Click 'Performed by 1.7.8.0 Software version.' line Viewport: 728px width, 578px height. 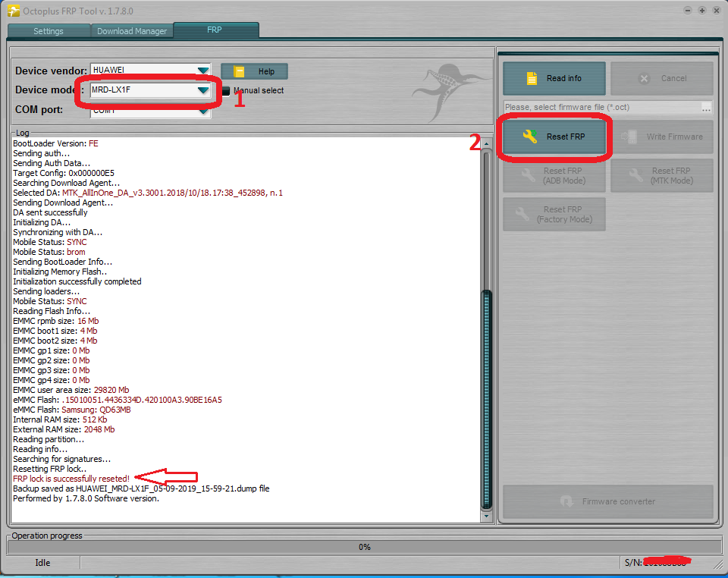(x=86, y=498)
